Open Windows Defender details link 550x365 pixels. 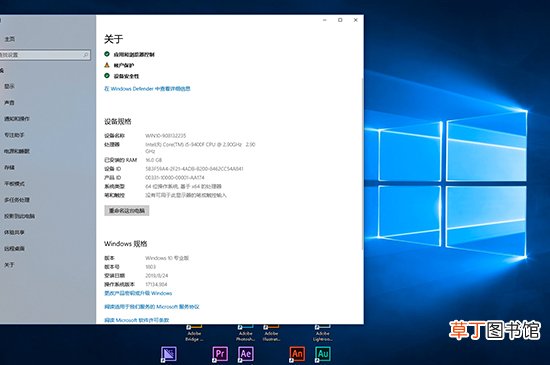pos(147,89)
